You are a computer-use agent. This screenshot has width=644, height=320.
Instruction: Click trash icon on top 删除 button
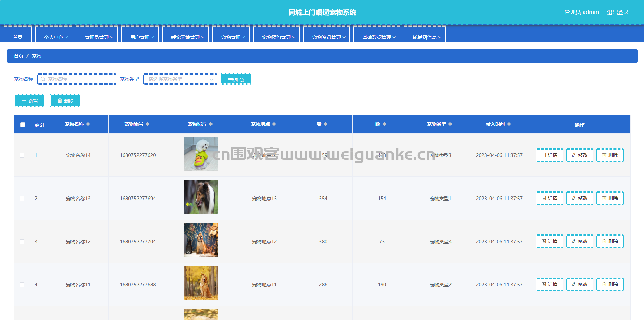click(x=60, y=101)
